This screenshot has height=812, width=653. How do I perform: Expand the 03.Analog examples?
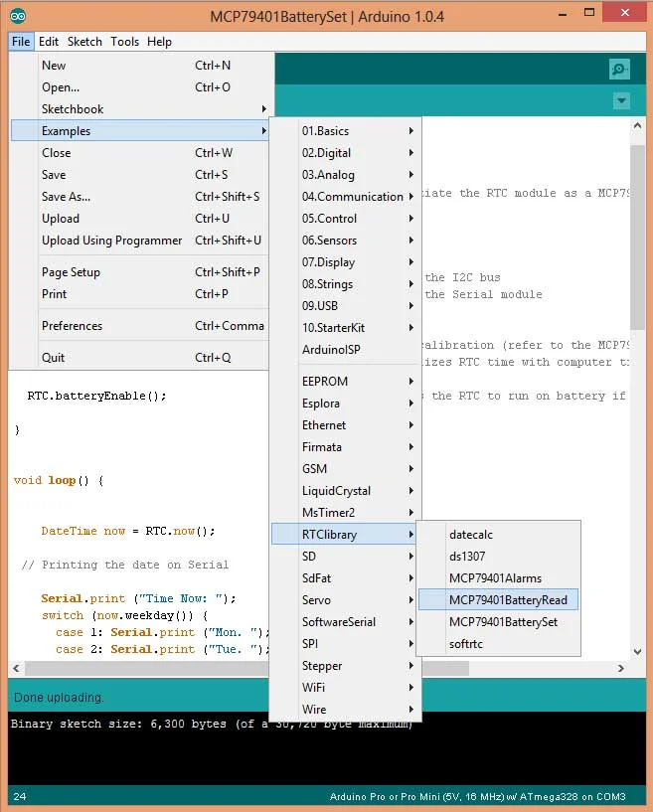click(x=346, y=175)
